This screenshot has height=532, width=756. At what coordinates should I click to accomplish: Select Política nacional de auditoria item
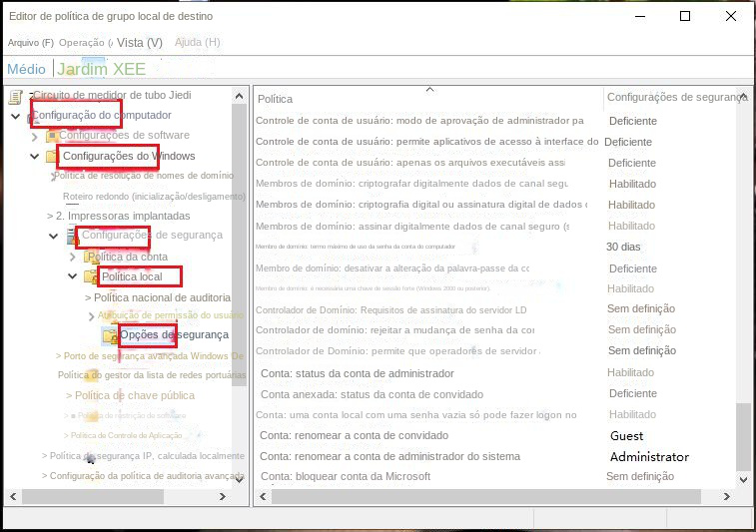click(x=162, y=297)
